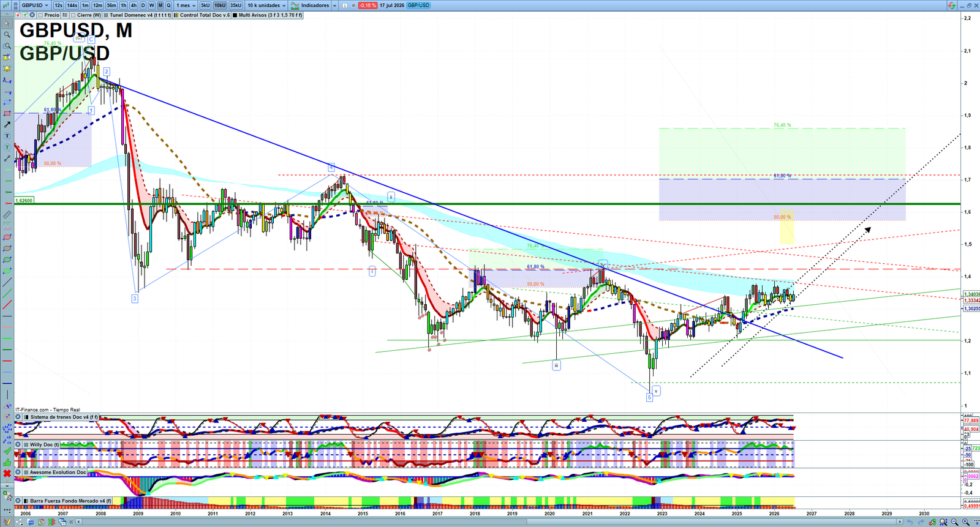Open the three dots more-tools menu
The image size is (980, 527).
coord(7,510)
